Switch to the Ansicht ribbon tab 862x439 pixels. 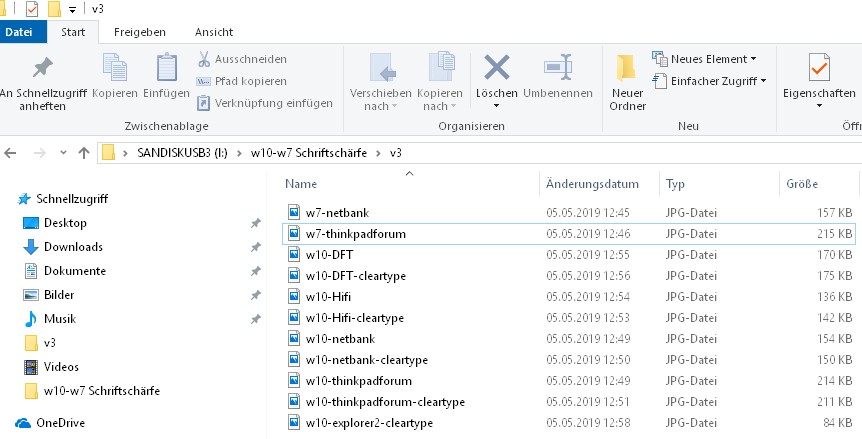214,32
